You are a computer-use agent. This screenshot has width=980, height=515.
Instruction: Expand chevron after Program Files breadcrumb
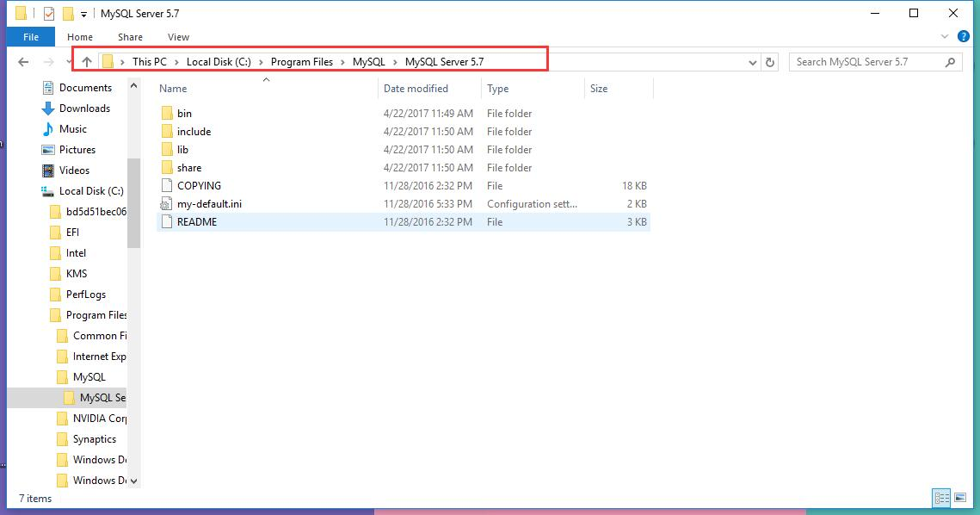coord(343,62)
